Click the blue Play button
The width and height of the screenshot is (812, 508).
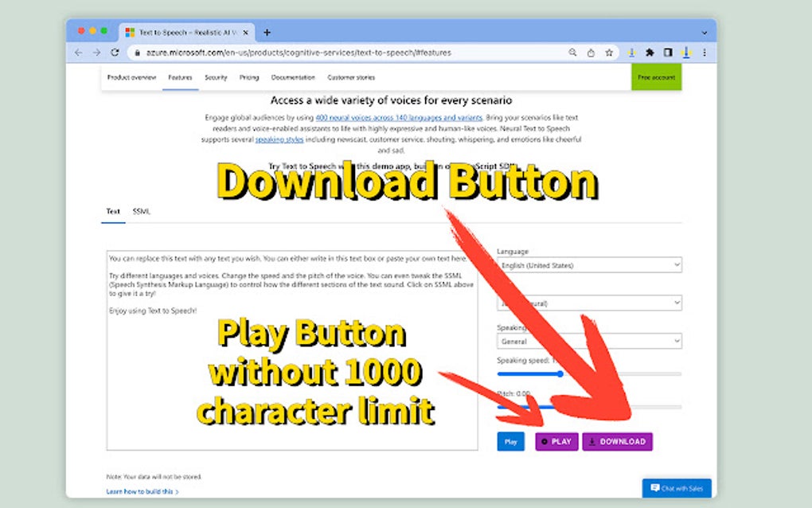[510, 442]
